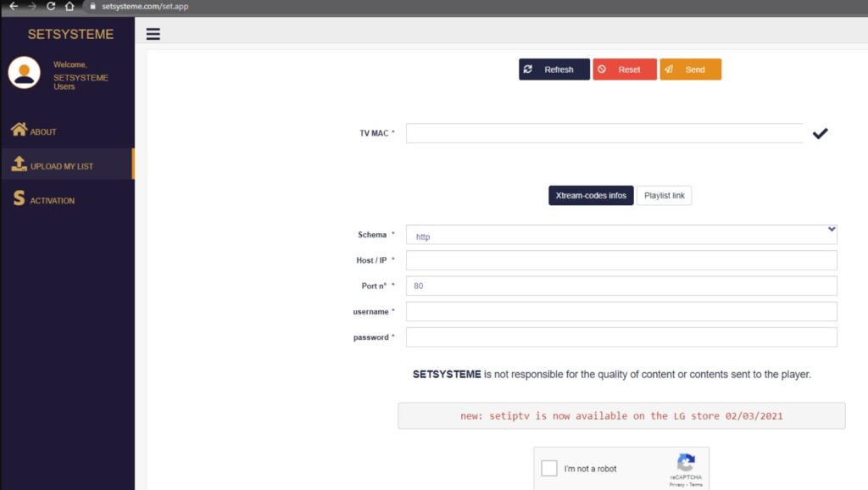Click the user avatar icon in sidebar
868x490 pixels.
(x=25, y=73)
